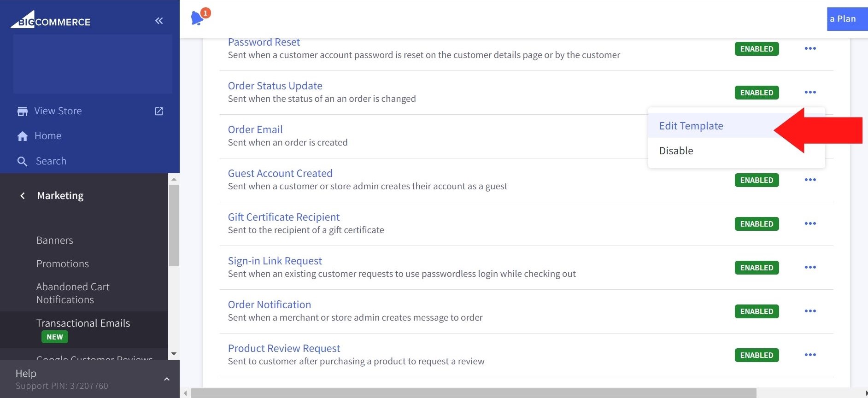
Task: Click the sidebar scroll down arrow
Action: [x=174, y=354]
